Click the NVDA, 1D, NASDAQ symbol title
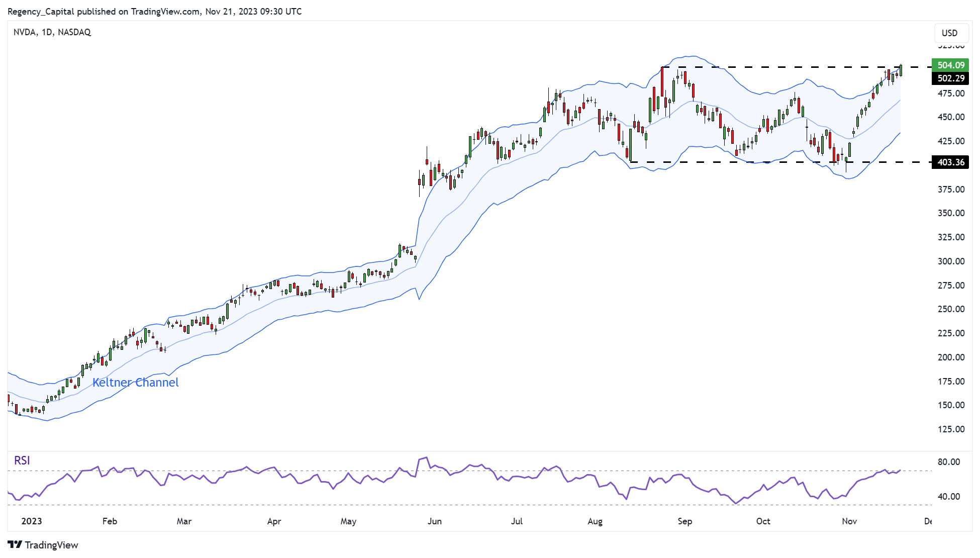 pos(52,32)
